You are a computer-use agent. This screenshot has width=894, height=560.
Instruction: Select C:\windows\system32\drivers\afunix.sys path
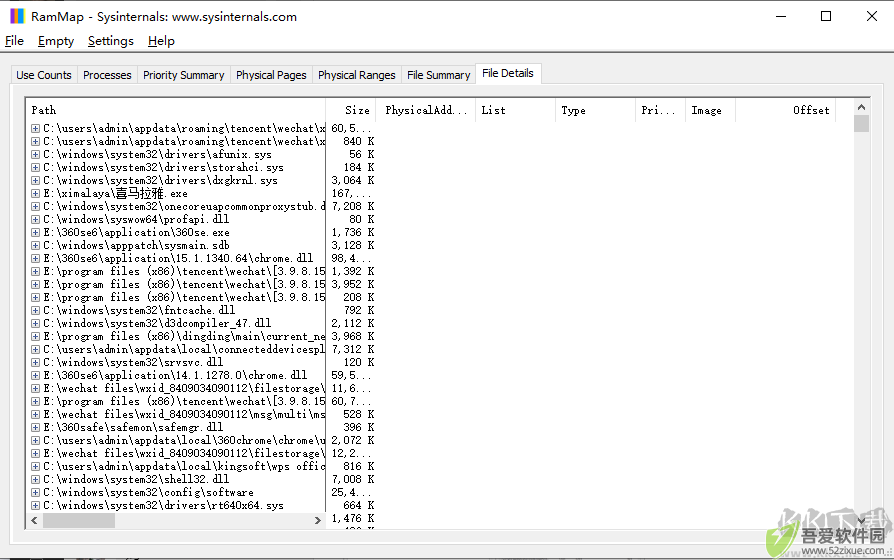click(x=157, y=155)
